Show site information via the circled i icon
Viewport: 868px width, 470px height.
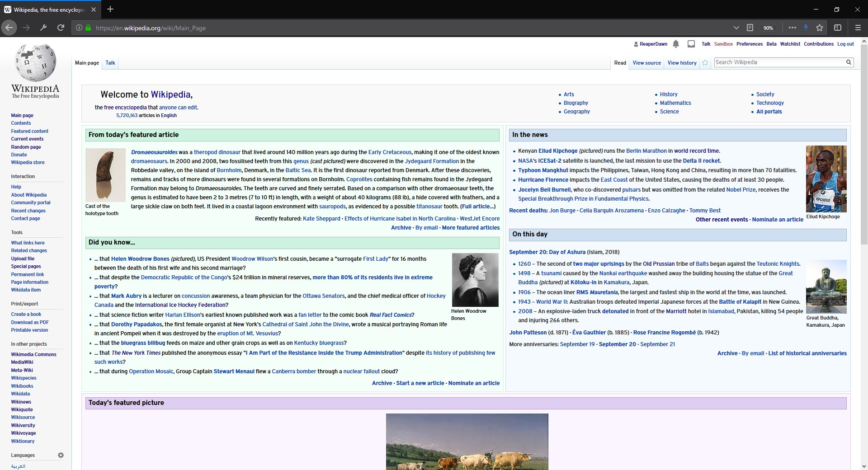[79, 28]
